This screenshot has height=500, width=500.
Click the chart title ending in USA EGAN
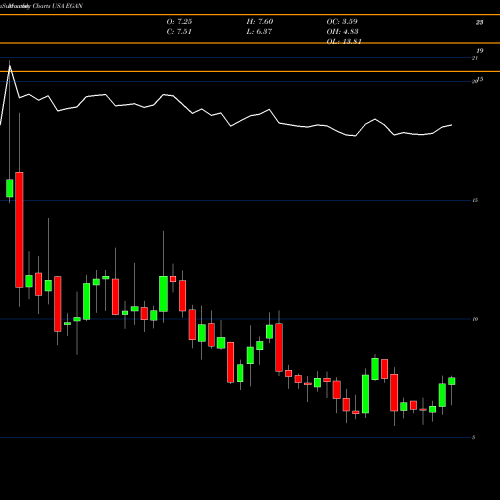point(41,6)
